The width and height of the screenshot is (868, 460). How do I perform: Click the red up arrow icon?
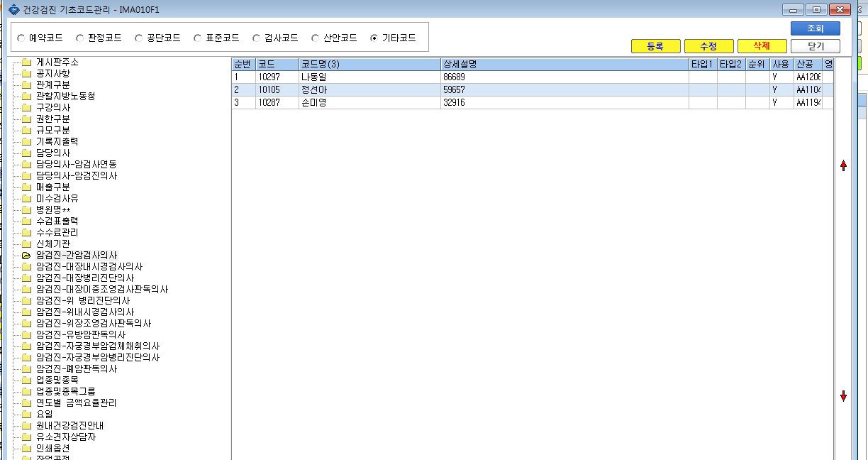coord(843,165)
